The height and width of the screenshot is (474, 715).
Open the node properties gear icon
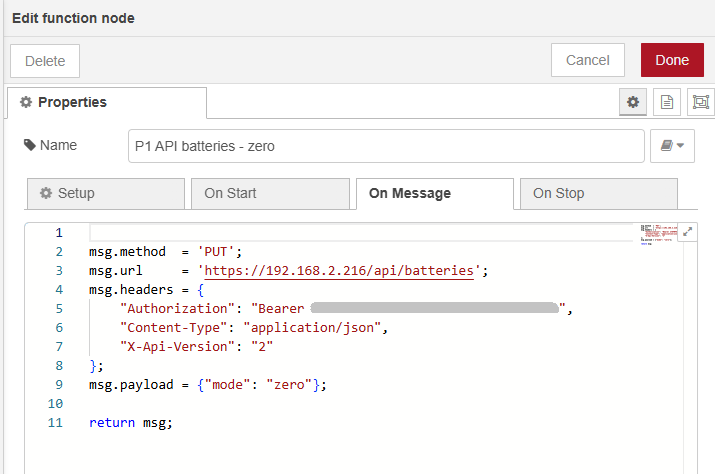[x=632, y=102]
